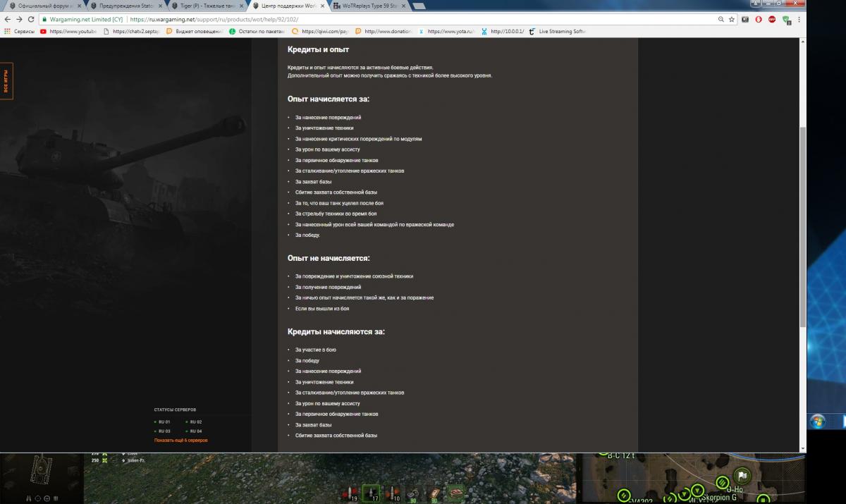Click the browser forward arrow
The width and height of the screenshot is (846, 504).
pos(19,20)
